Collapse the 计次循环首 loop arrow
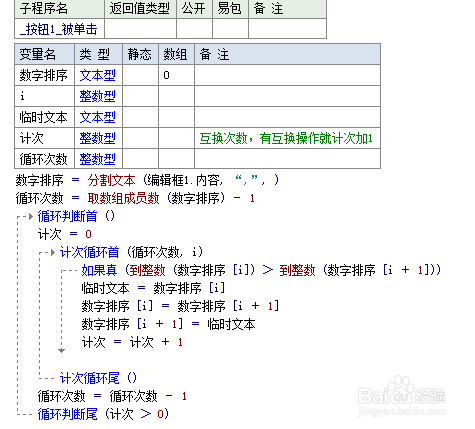This screenshot has height=429, width=475. pyautogui.click(x=53, y=253)
